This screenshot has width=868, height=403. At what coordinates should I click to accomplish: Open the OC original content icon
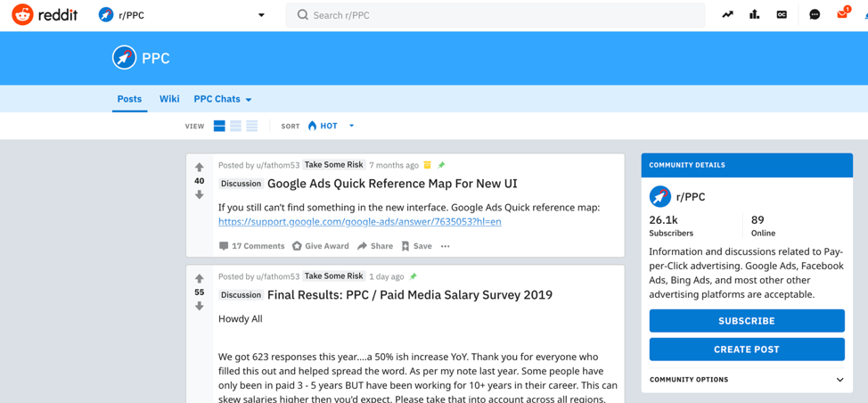coord(782,15)
